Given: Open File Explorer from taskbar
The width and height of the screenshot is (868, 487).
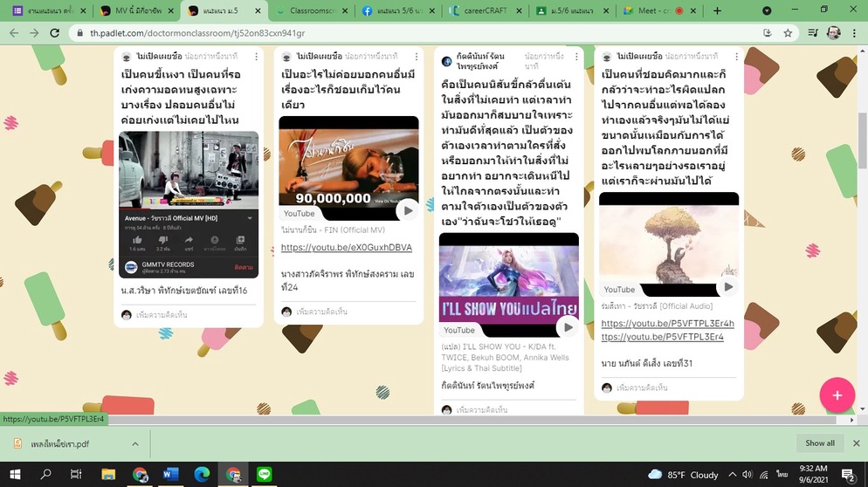Looking at the screenshot, I should pos(108,474).
